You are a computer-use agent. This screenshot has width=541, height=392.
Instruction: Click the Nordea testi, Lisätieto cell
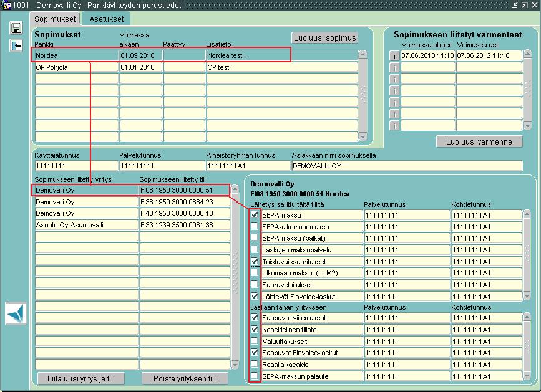coord(282,55)
